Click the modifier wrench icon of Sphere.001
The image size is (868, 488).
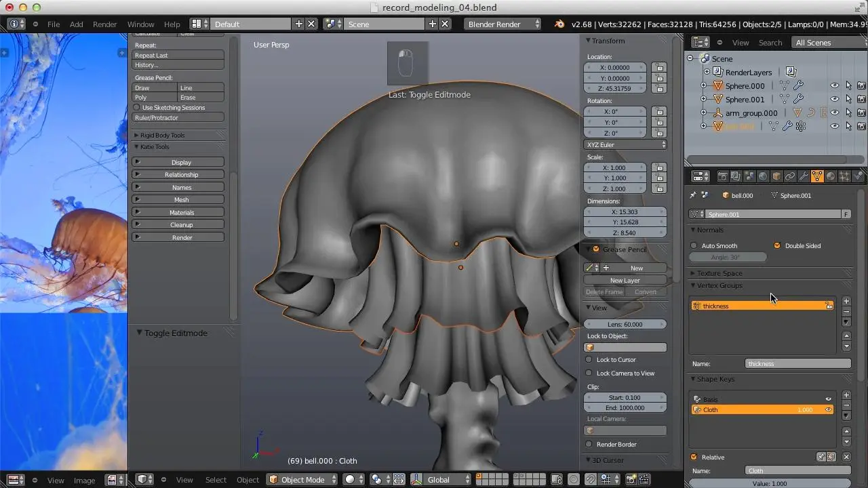pyautogui.click(x=798, y=100)
